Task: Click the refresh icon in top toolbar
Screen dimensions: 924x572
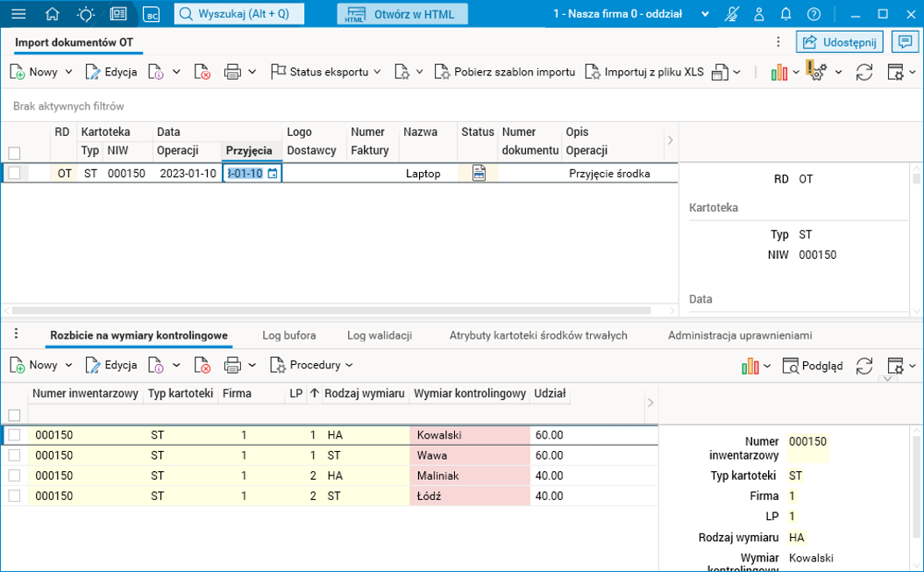Action: (x=864, y=72)
